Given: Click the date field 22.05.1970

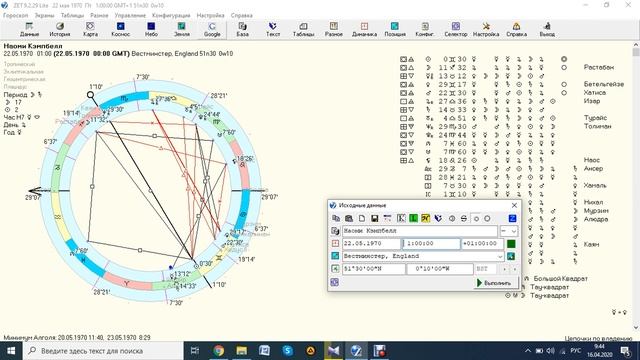Looking at the screenshot, I should tap(371, 244).
